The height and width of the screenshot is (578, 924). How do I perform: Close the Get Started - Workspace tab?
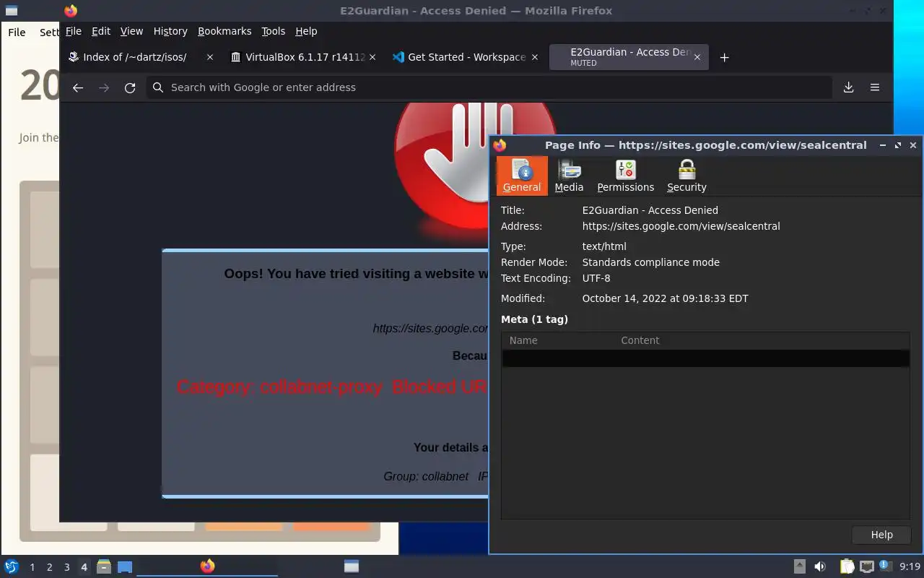tap(535, 57)
